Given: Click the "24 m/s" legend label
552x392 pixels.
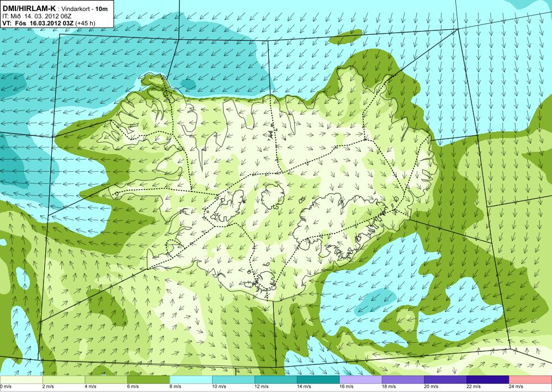Looking at the screenshot, I should pos(516,386).
